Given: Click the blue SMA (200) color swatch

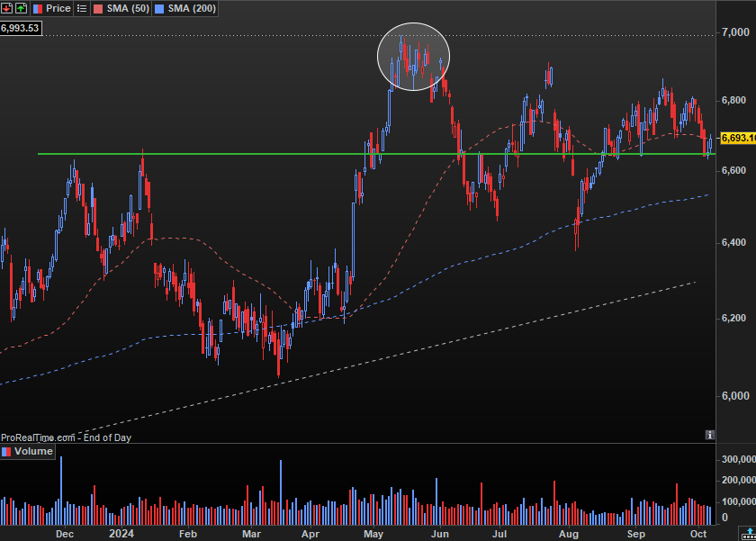Looking at the screenshot, I should click(159, 9).
